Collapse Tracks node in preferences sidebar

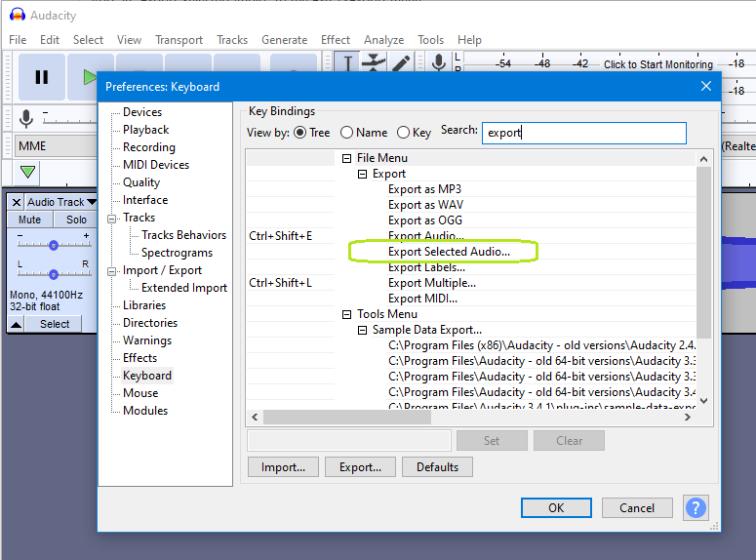tap(112, 219)
